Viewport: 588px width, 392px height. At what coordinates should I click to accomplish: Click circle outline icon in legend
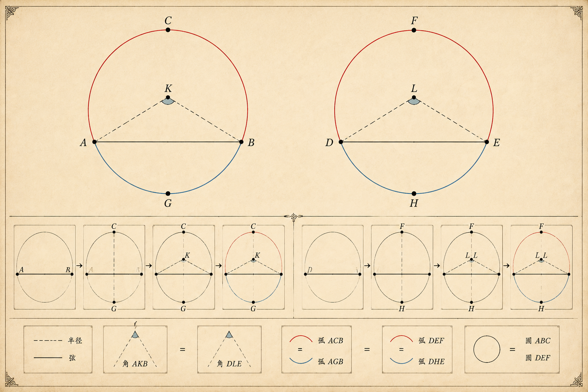tap(487, 349)
